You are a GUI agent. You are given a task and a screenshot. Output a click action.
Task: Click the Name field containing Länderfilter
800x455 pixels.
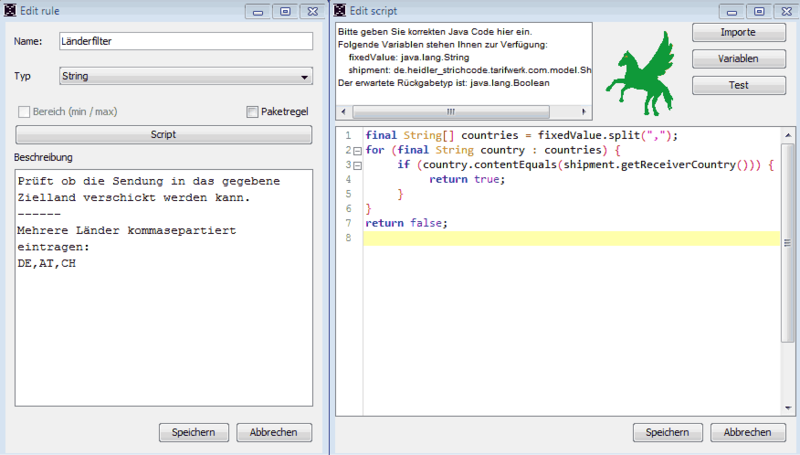[x=185, y=42]
